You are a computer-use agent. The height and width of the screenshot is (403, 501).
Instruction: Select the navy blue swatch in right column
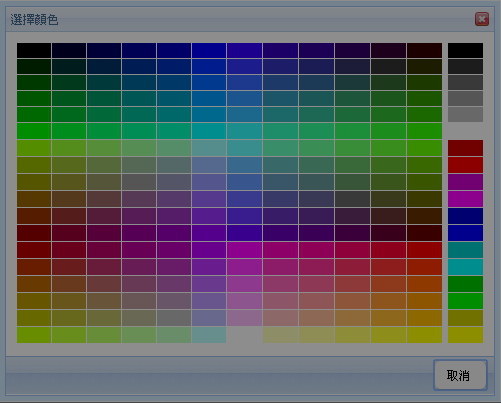(465, 216)
